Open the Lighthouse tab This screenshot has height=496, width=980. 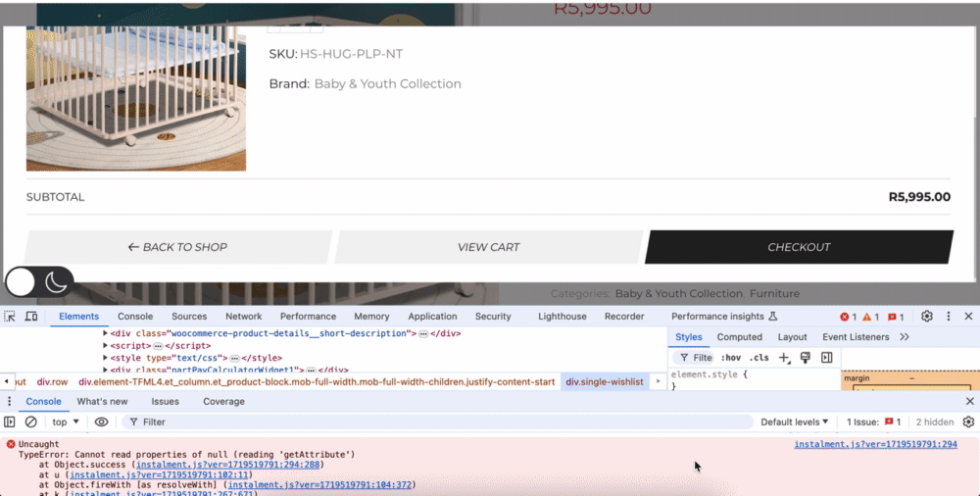pos(563,317)
